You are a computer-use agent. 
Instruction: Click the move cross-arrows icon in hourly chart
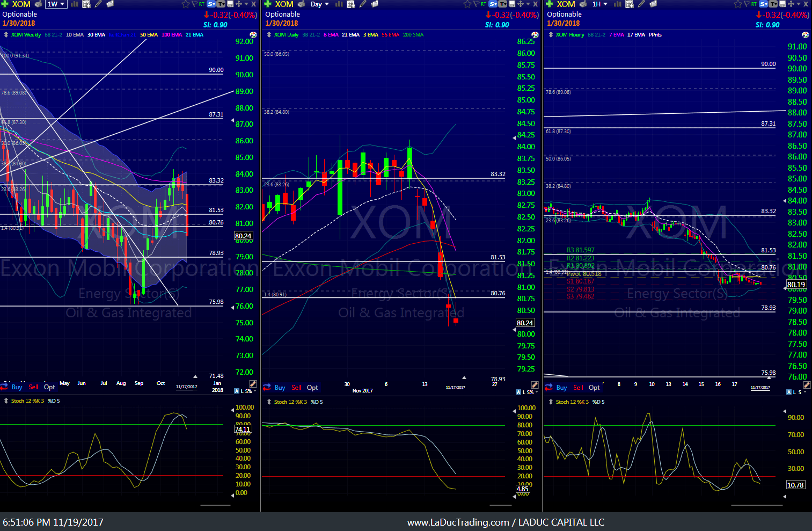(791, 4)
